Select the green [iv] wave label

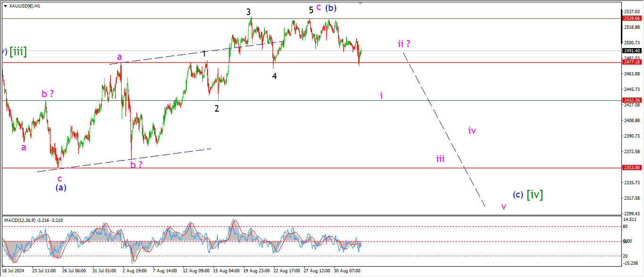coord(535,194)
